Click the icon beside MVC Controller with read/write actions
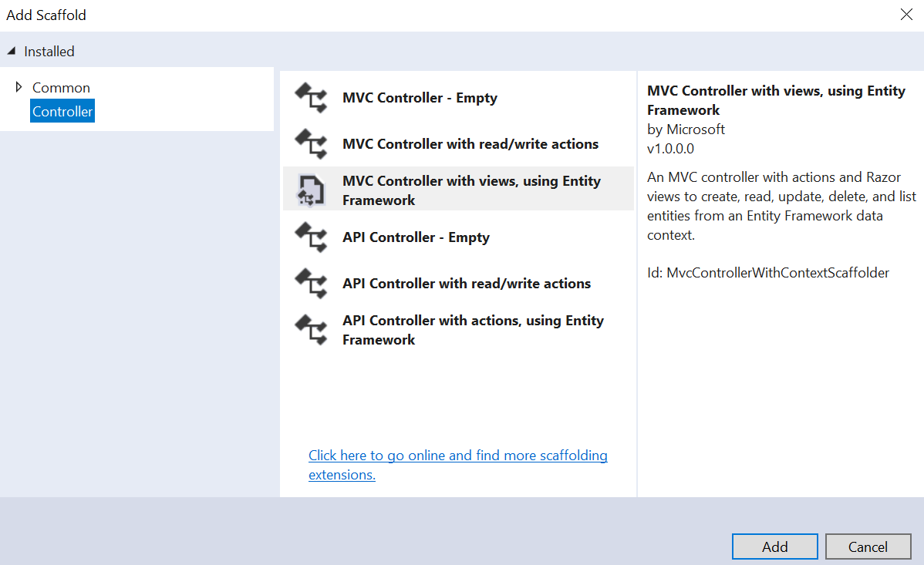Viewport: 924px width, 565px height. tap(312, 144)
